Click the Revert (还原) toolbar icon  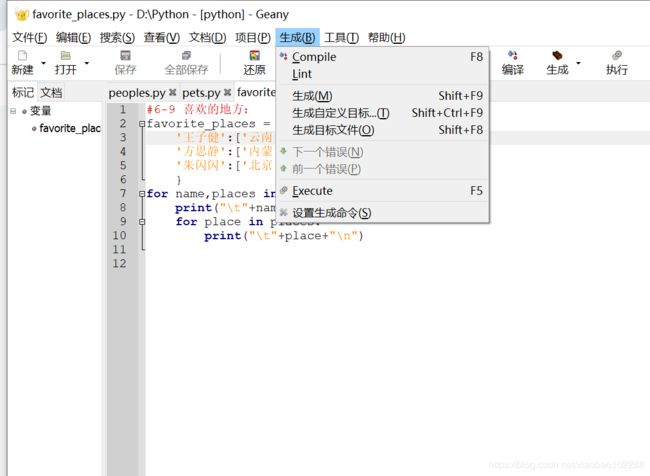click(255, 56)
